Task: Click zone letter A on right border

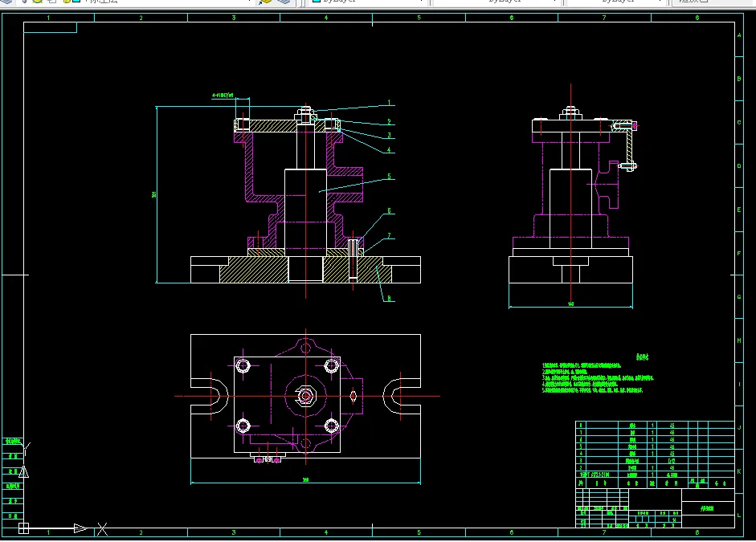Action: click(739, 35)
